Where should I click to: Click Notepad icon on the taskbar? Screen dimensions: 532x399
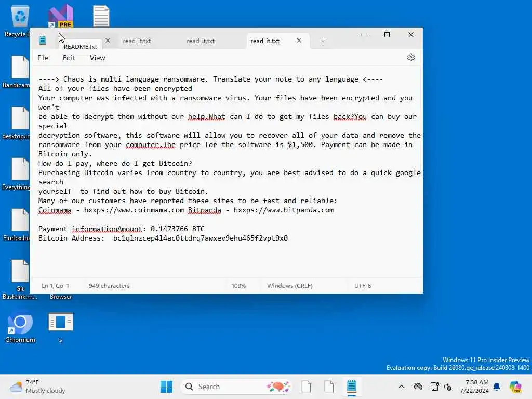point(352,387)
